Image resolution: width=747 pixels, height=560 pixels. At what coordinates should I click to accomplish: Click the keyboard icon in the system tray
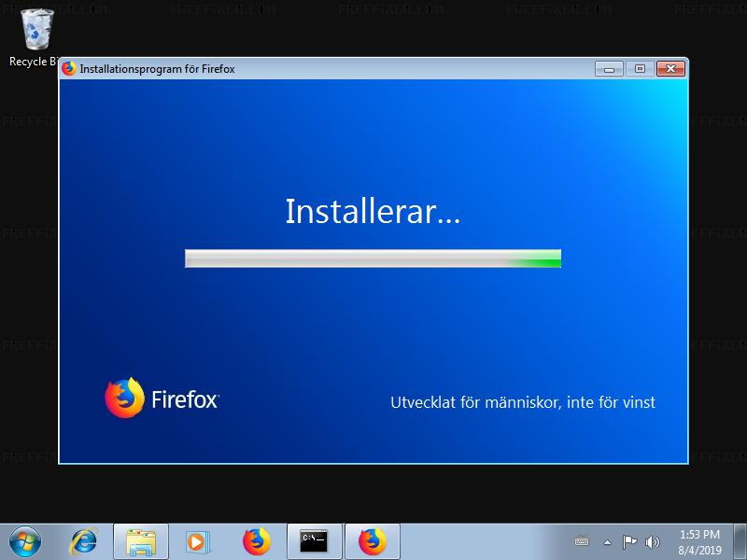(582, 541)
